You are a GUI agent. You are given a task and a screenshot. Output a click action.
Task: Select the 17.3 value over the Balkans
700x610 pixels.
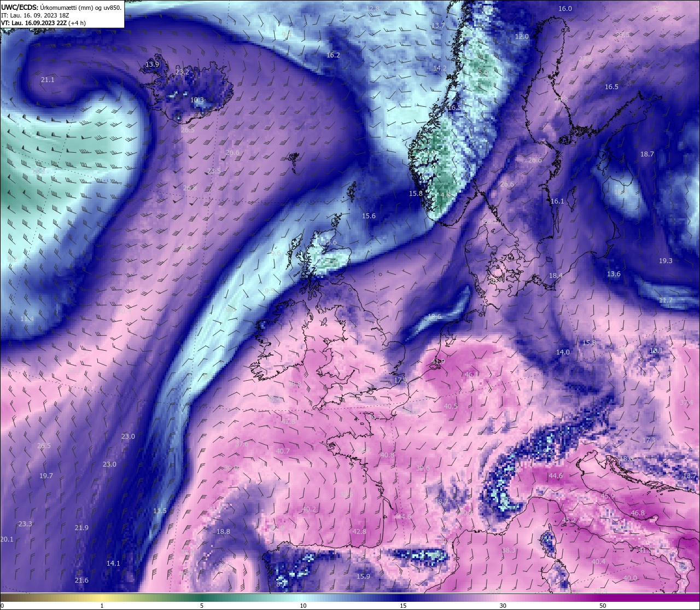(x=649, y=440)
